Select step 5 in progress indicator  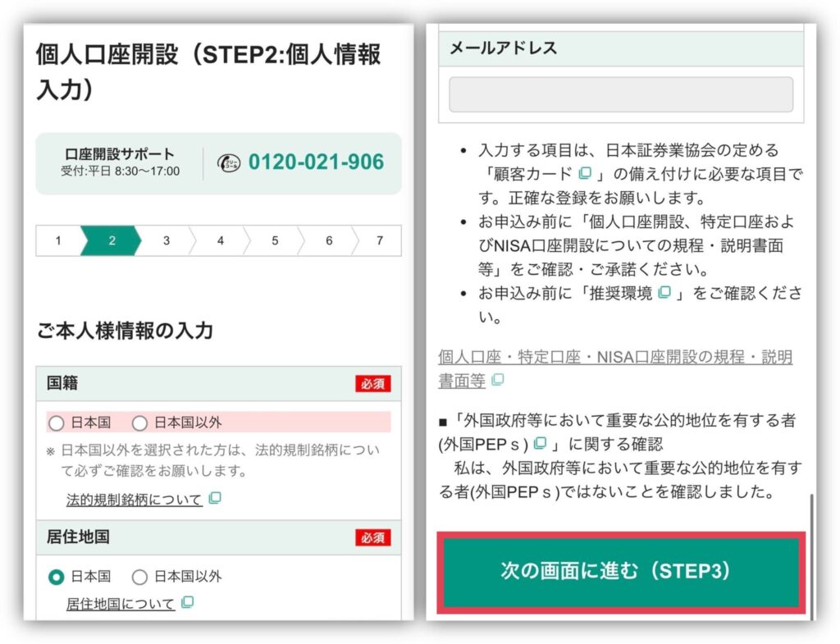pos(275,241)
